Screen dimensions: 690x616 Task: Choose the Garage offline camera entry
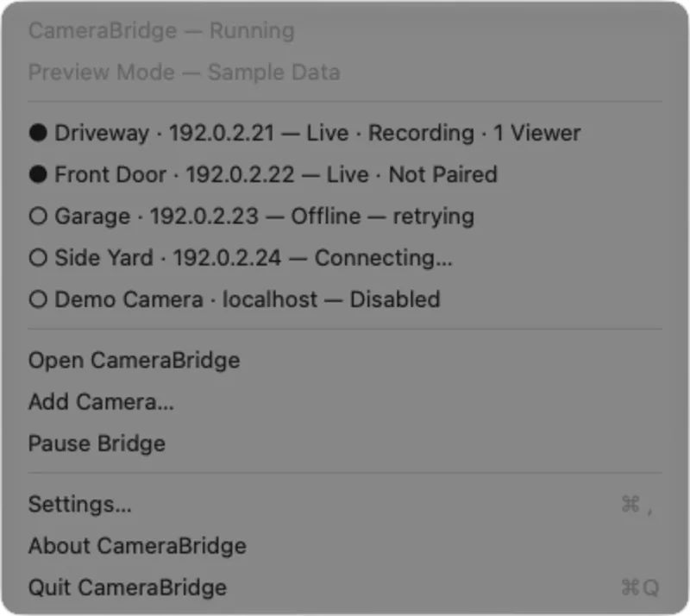point(345,217)
